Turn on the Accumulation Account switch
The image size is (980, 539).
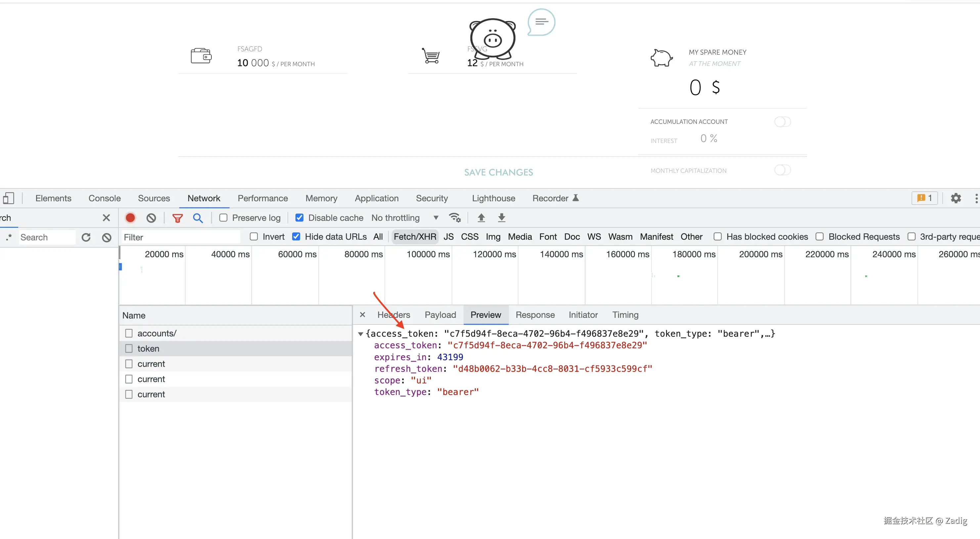point(782,122)
